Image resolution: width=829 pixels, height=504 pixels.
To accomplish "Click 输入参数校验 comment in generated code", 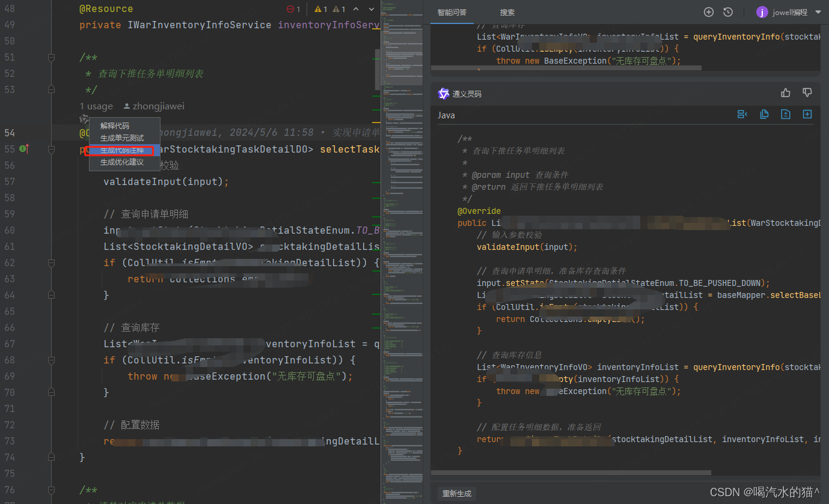I will [509, 235].
